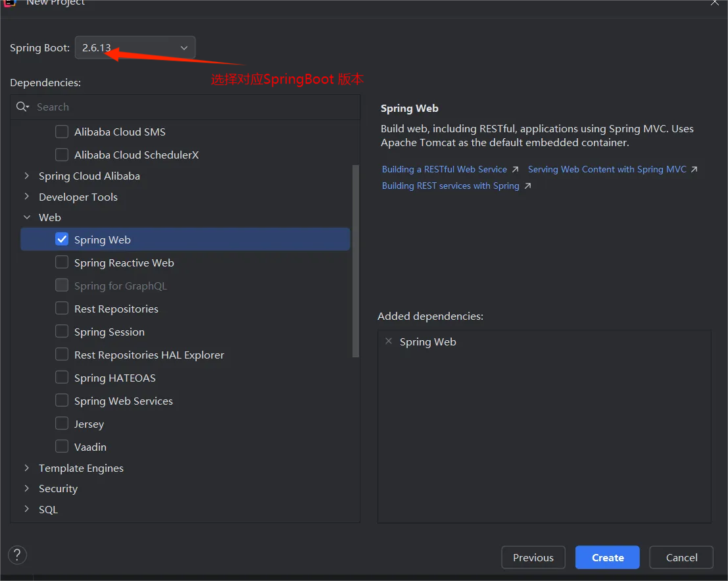Click the IntelliJ logo in title bar

[x=9, y=3]
